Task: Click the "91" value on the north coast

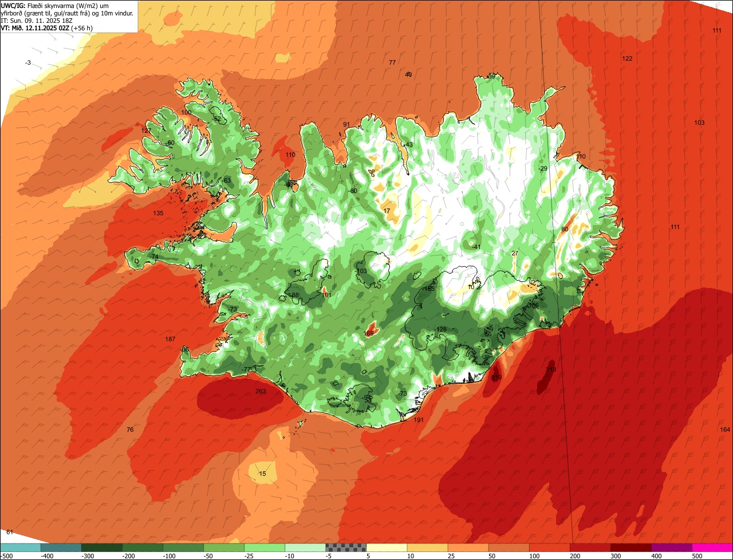Action: (x=346, y=124)
